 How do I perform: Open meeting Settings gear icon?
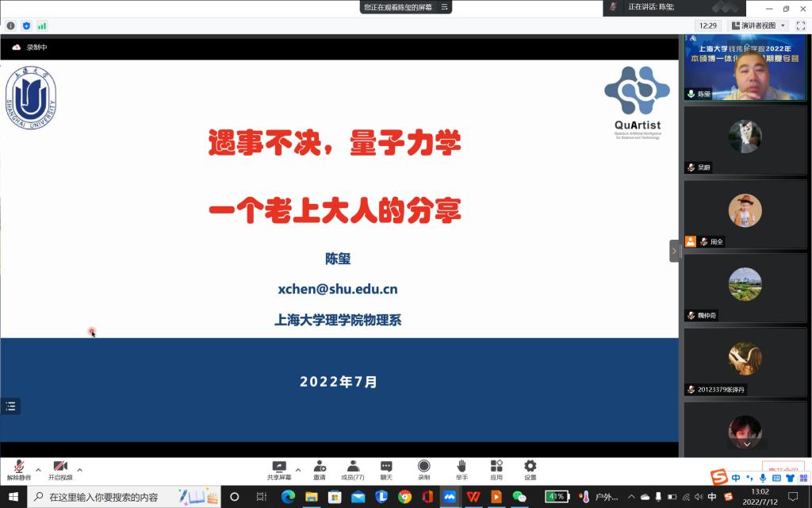pyautogui.click(x=530, y=468)
